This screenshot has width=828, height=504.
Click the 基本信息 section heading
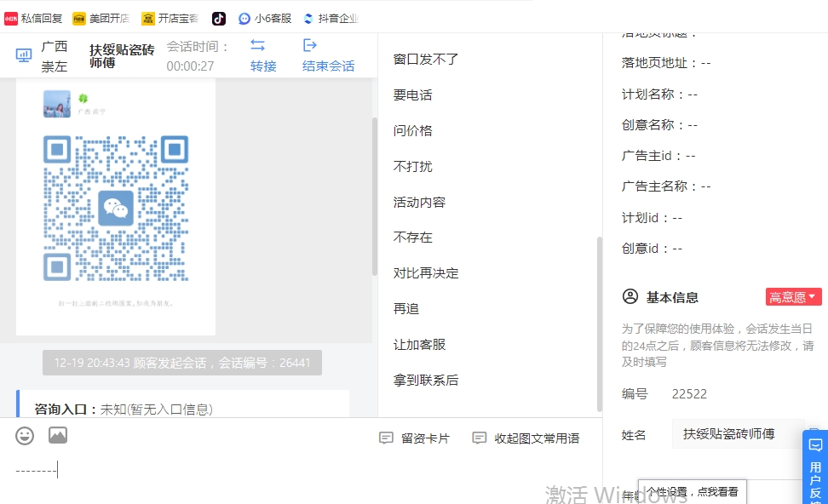672,298
